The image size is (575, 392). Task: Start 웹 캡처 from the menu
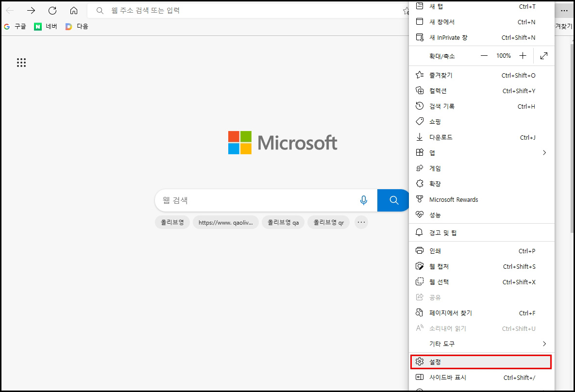(481, 266)
